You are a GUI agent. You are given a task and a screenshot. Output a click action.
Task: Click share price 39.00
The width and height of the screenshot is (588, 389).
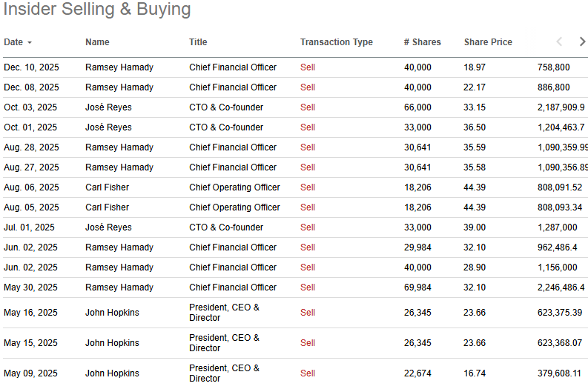475,227
